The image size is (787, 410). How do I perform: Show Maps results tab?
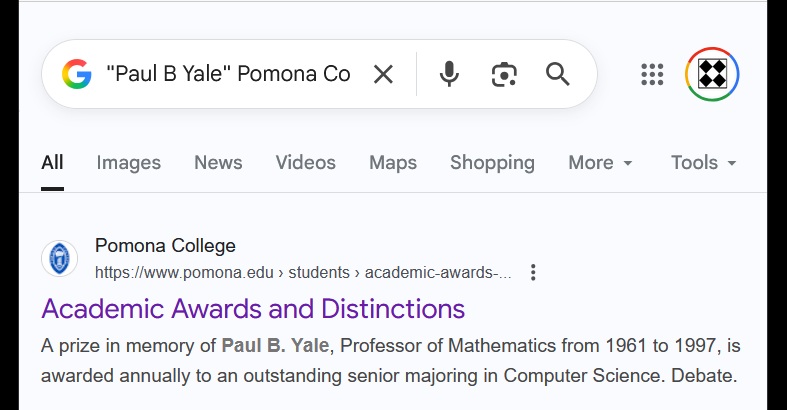tap(392, 162)
